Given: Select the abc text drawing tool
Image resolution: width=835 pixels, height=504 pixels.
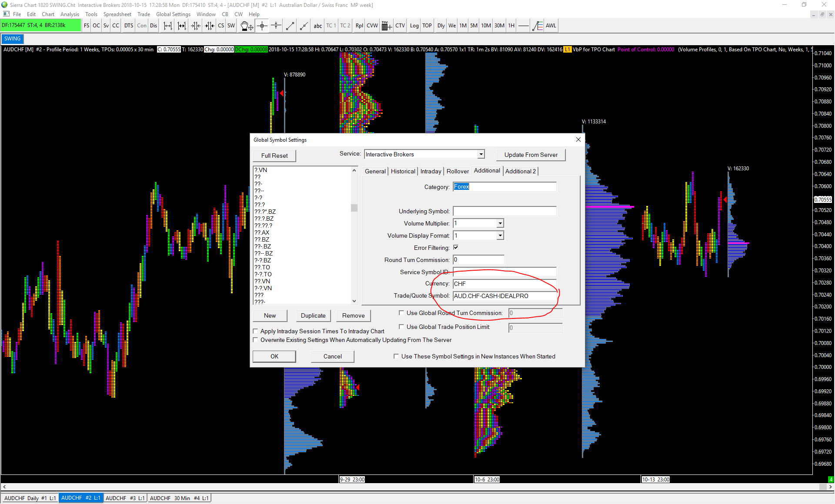Looking at the screenshot, I should click(x=318, y=26).
